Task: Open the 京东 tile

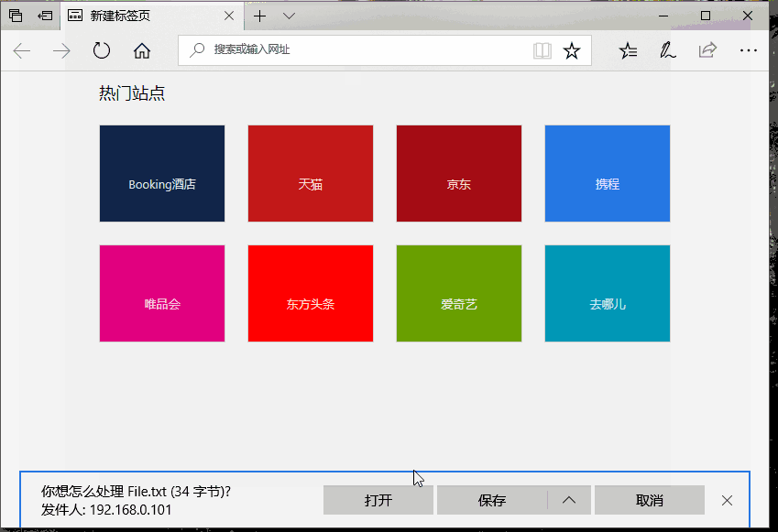Action: tap(459, 174)
